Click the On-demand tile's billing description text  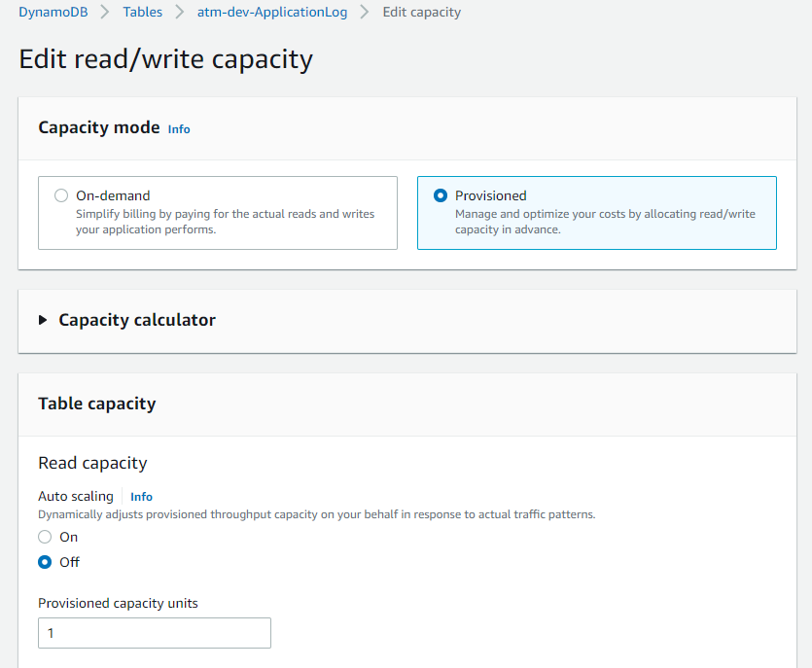click(225, 222)
